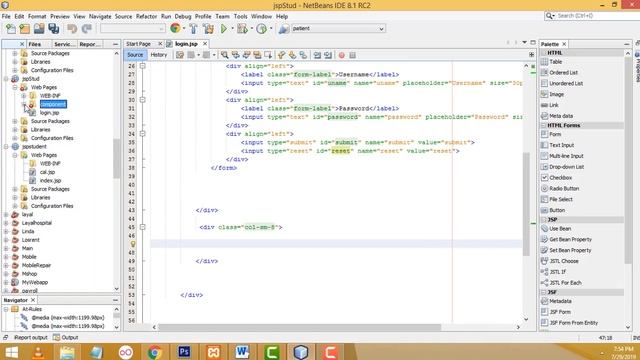
Task: Toggle Bookmark icon in editor toolbar
Action: tap(303, 55)
